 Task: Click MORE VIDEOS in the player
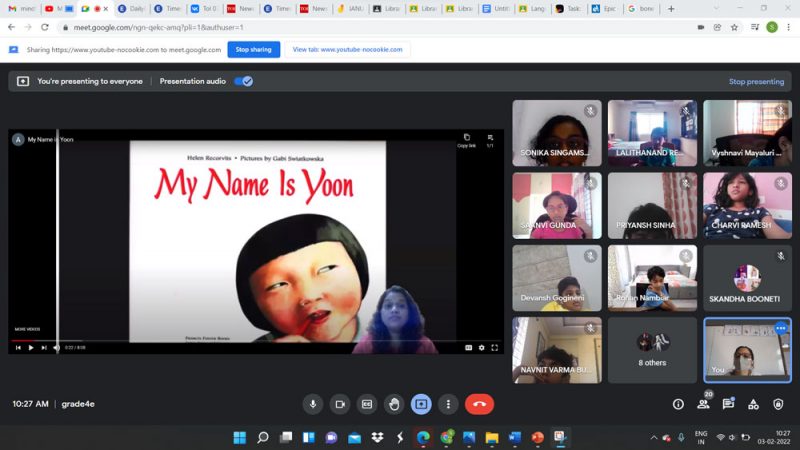(x=28, y=329)
